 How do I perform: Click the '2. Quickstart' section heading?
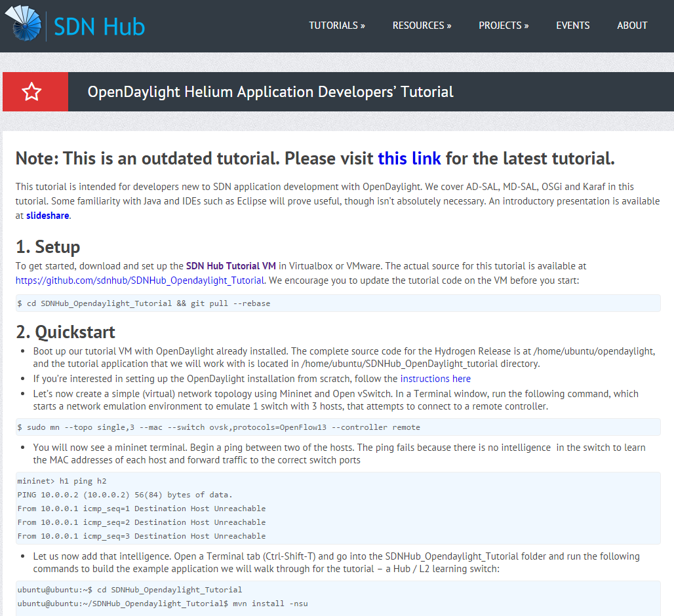[x=66, y=332]
